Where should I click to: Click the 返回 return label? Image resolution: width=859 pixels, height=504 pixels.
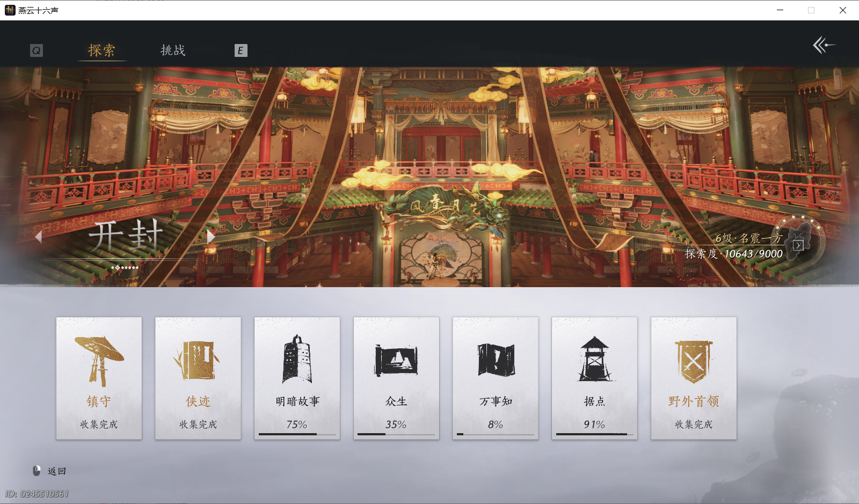(57, 471)
